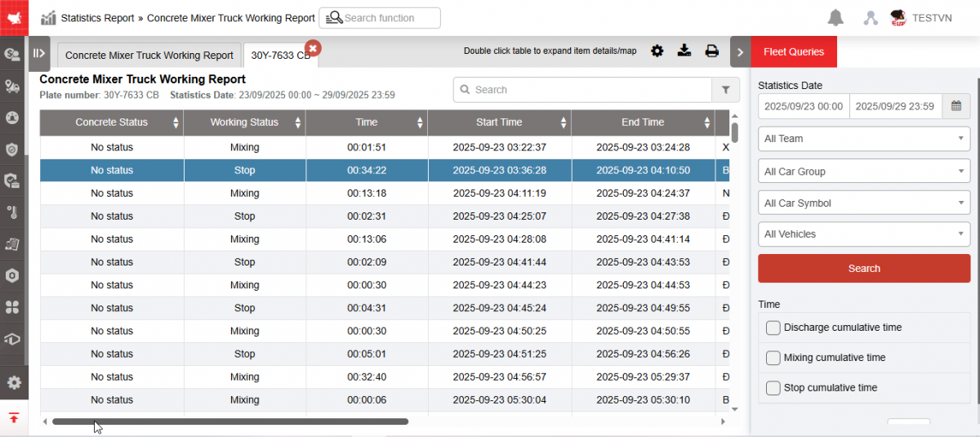This screenshot has height=437, width=980.
Task: Open the All Car Group dropdown
Action: click(863, 172)
